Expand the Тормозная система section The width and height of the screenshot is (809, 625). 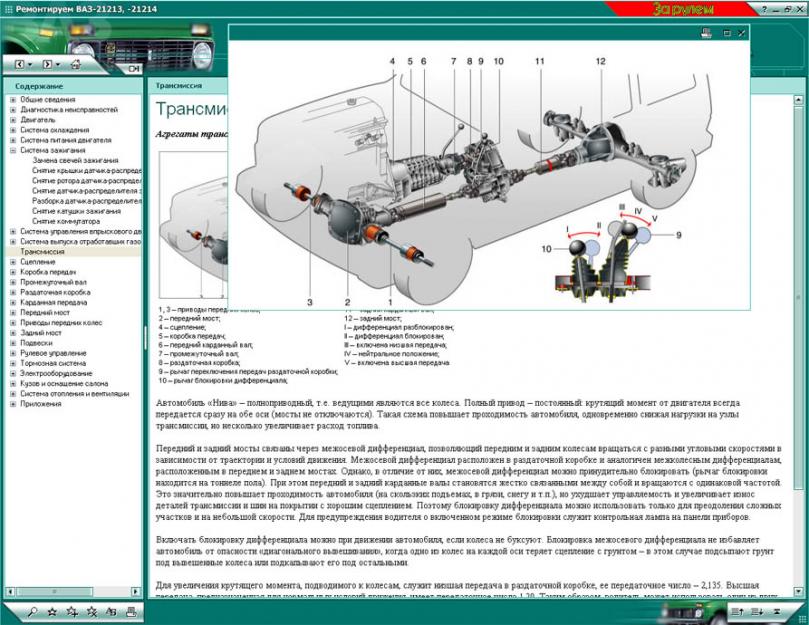point(13,363)
